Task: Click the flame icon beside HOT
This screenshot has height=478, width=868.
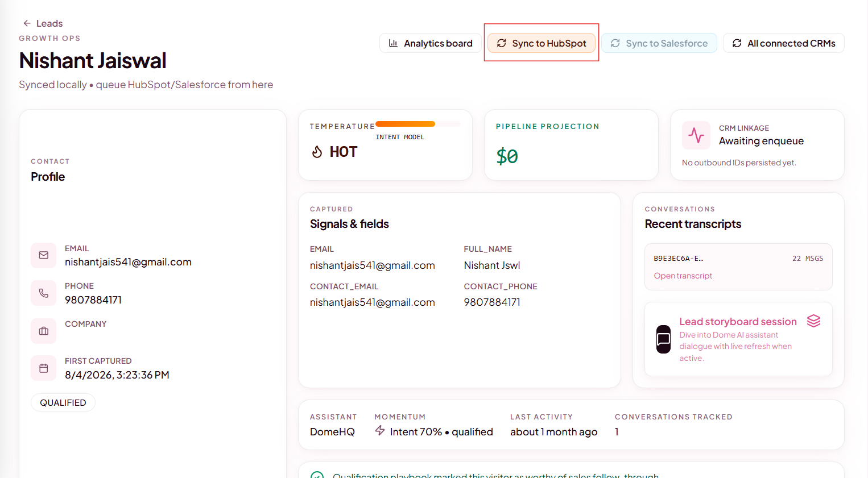Action: pyautogui.click(x=317, y=152)
